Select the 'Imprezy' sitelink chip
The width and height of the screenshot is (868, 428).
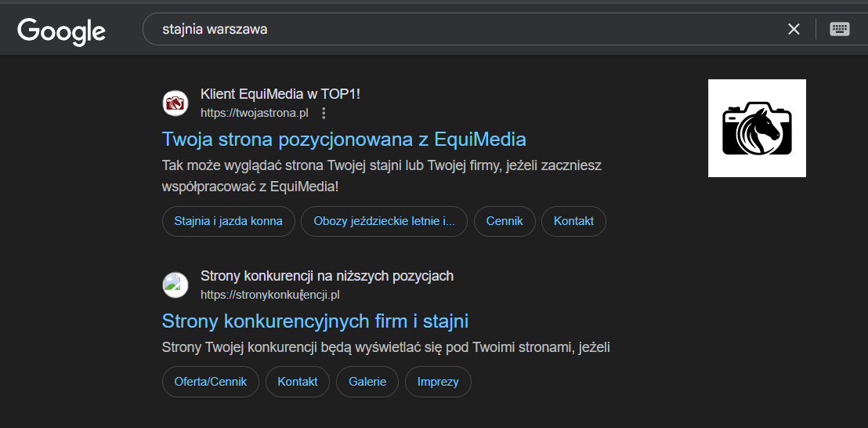pos(438,382)
